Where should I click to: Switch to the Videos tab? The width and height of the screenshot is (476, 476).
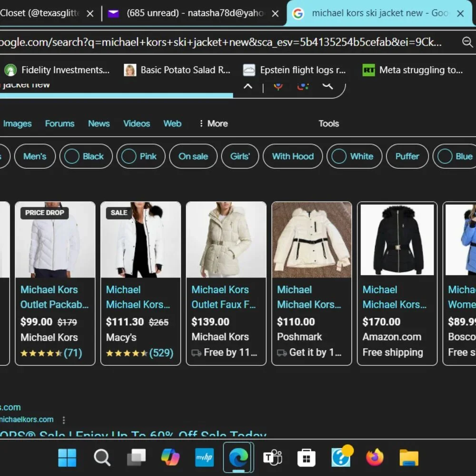(x=137, y=124)
